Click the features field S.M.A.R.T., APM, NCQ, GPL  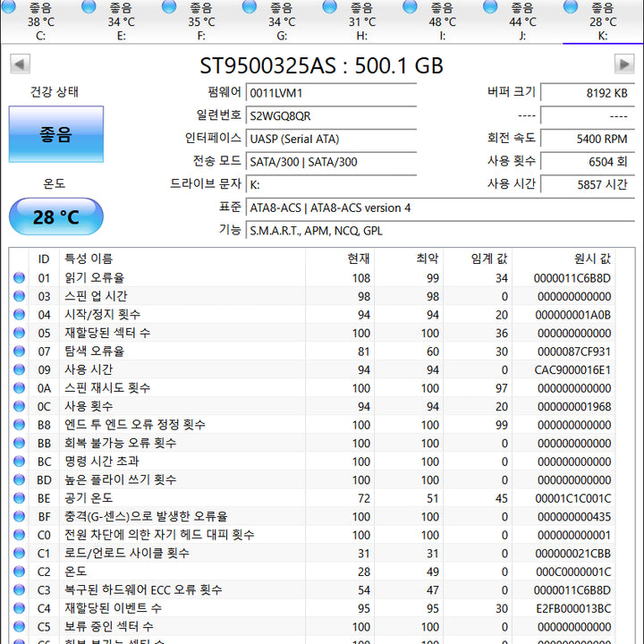point(440,231)
